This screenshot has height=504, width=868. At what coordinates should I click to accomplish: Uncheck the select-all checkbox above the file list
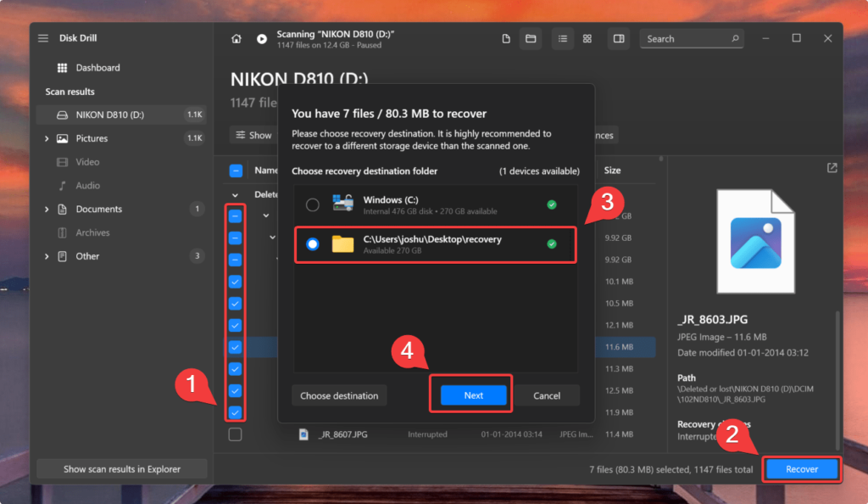(x=236, y=170)
